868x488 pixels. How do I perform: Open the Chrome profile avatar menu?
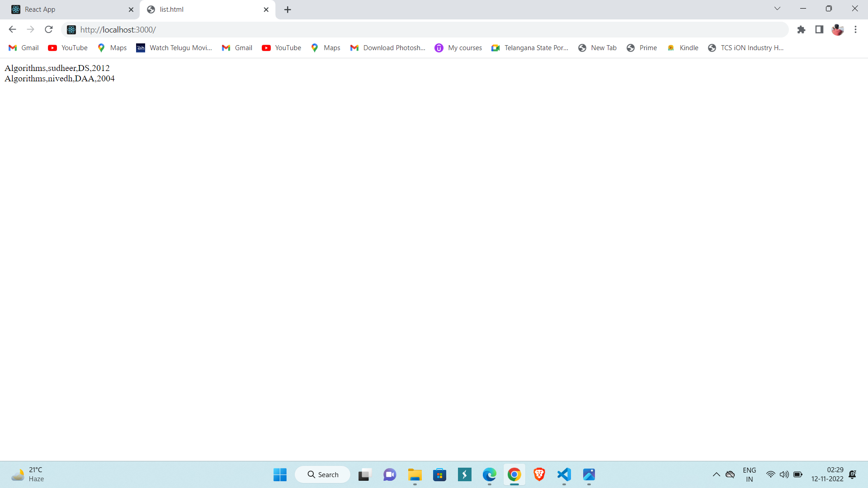pyautogui.click(x=837, y=30)
